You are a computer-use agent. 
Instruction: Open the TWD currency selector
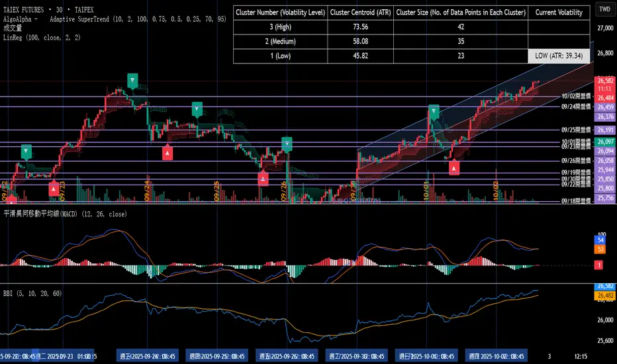click(x=603, y=9)
